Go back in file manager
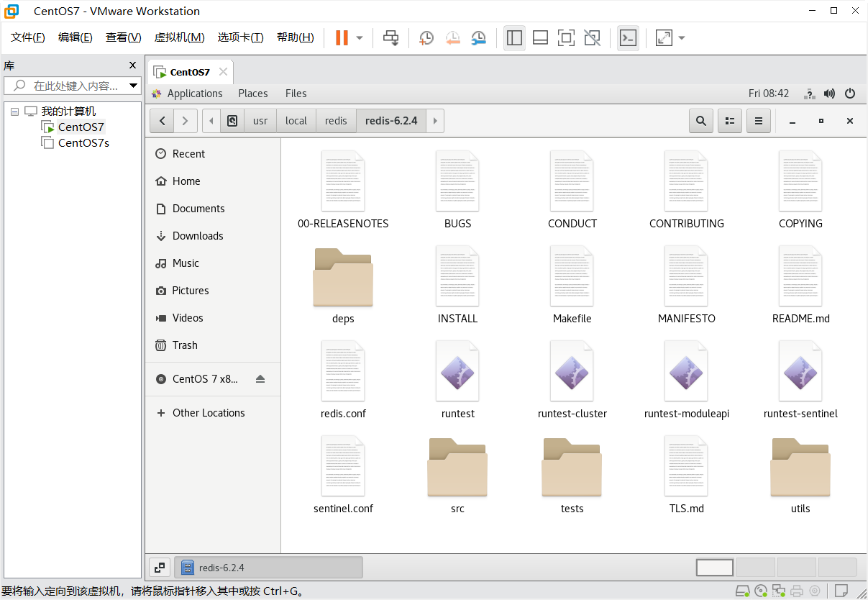Screen dimensions: 868x600 [x=163, y=121]
